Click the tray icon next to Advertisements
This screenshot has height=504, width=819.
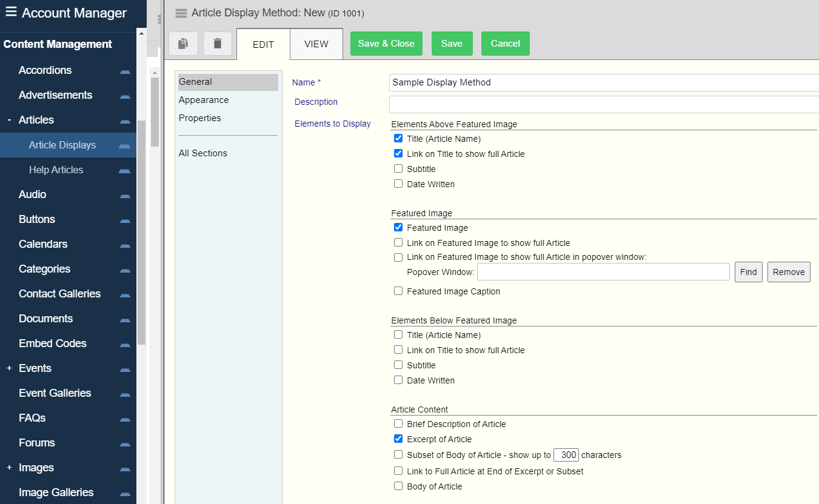pyautogui.click(x=125, y=96)
